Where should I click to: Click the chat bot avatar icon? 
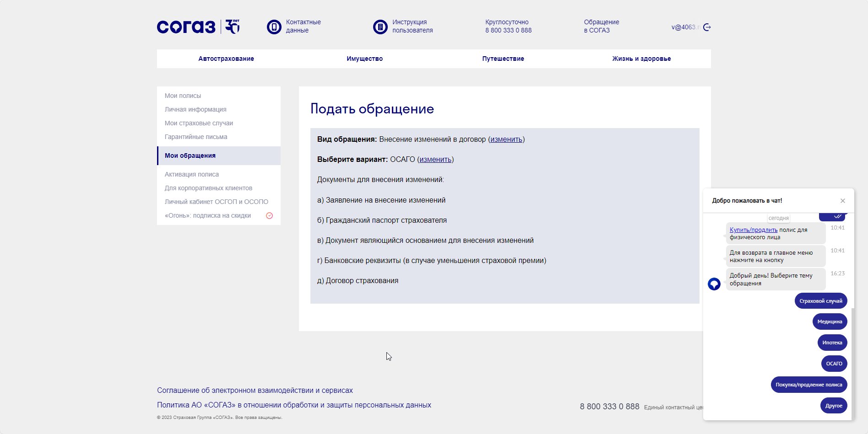pyautogui.click(x=714, y=284)
